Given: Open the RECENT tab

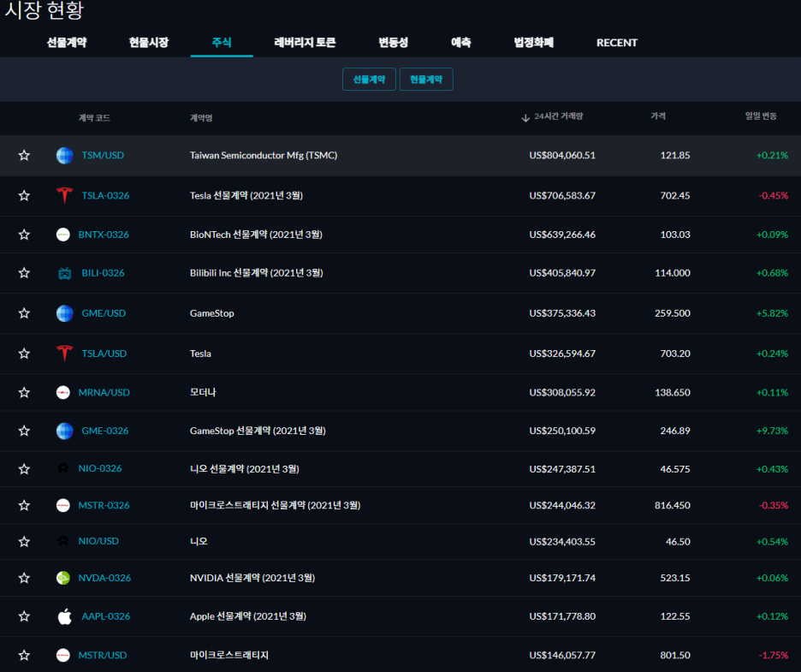Looking at the screenshot, I should point(617,43).
